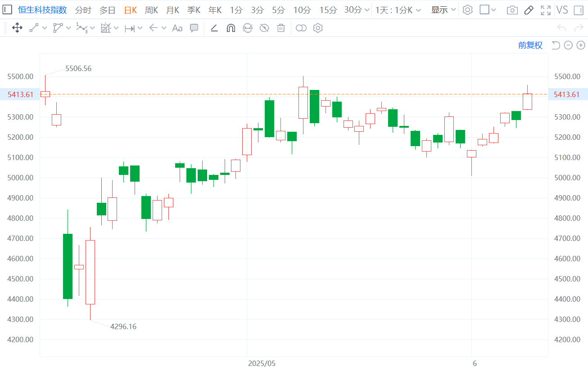Expand arrow marker tool dropdown arrow
This screenshot has width=588, height=375.
(163, 28)
